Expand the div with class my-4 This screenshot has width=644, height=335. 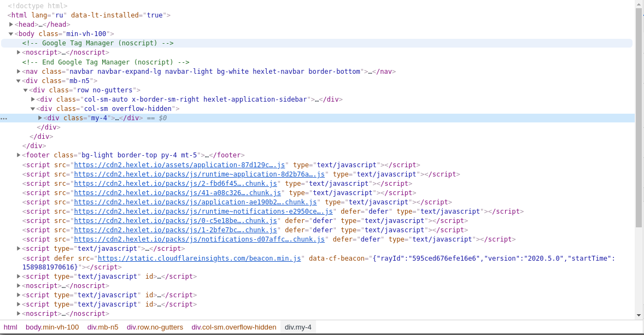click(x=40, y=117)
